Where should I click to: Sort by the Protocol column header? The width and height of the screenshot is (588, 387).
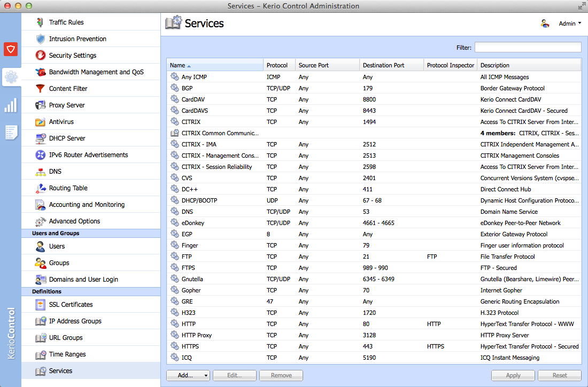280,65
